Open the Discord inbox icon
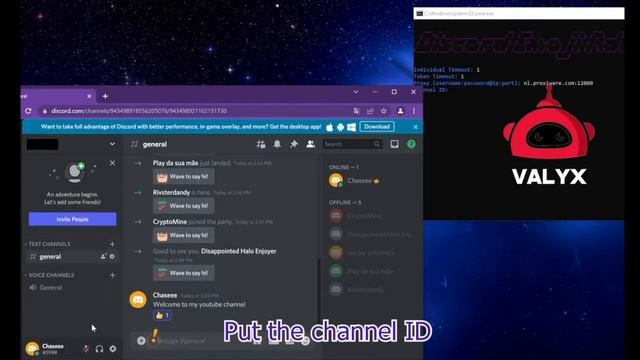The image size is (640, 360). pyautogui.click(x=394, y=144)
